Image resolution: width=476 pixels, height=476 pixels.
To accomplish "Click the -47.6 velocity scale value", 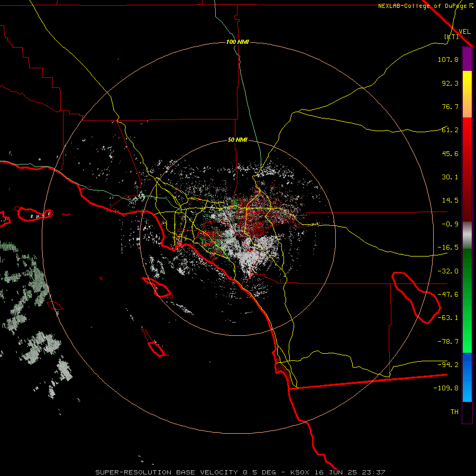I will (x=448, y=295).
